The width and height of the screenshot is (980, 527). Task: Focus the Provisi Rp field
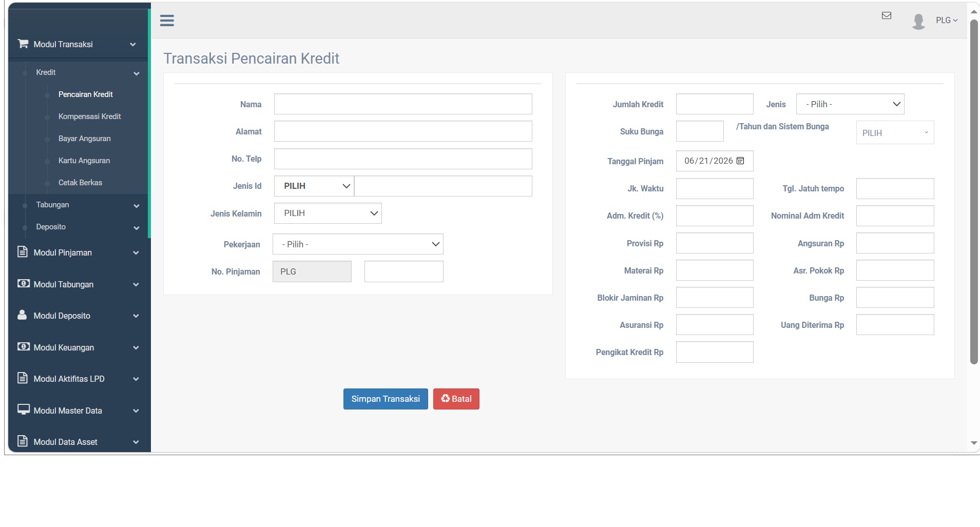coord(715,243)
